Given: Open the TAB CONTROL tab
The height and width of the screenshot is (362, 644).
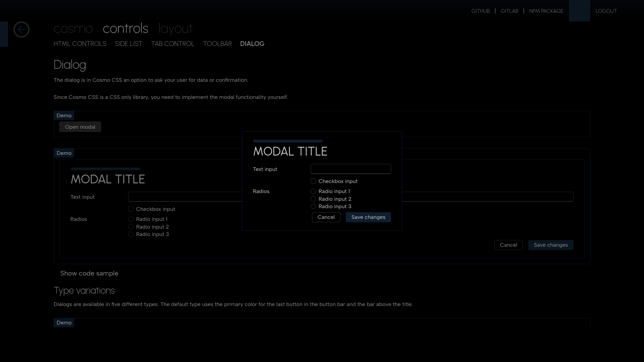Looking at the screenshot, I should (172, 44).
